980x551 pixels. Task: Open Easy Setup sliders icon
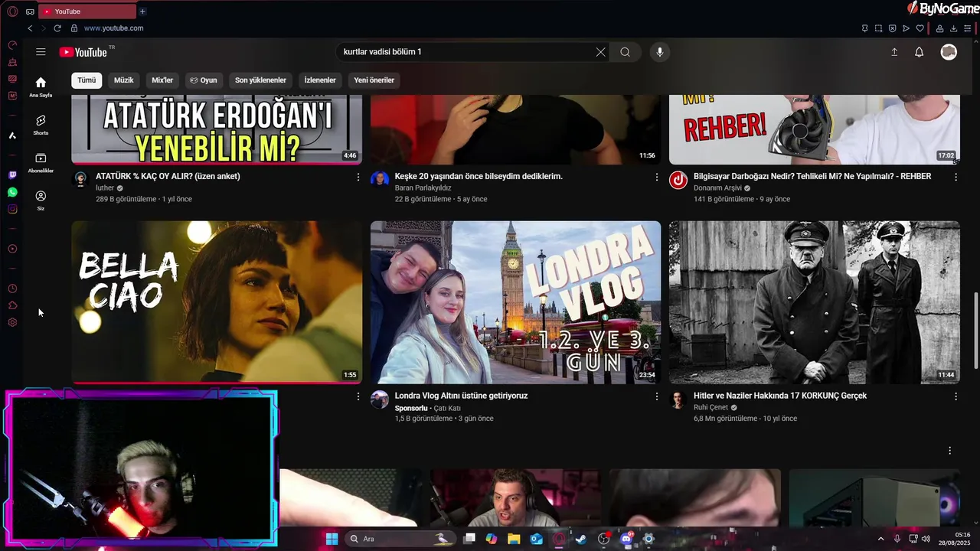click(x=967, y=28)
